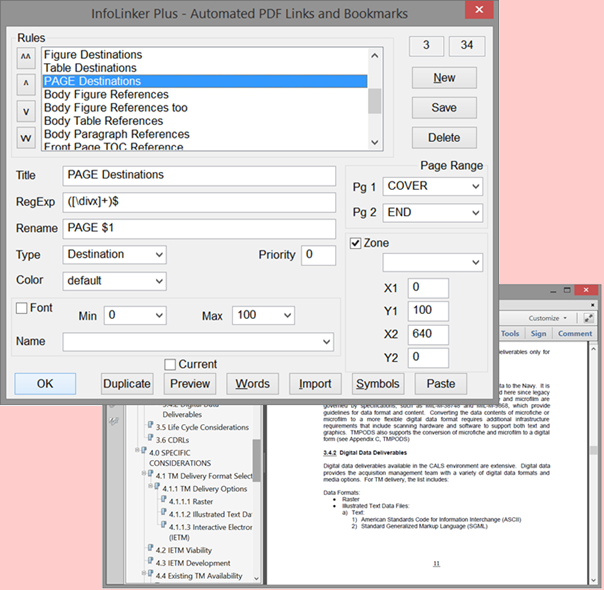The height and width of the screenshot is (590, 604).
Task: Click bookmark icon beside 4.1.1.1 Raster
Action: click(x=163, y=499)
